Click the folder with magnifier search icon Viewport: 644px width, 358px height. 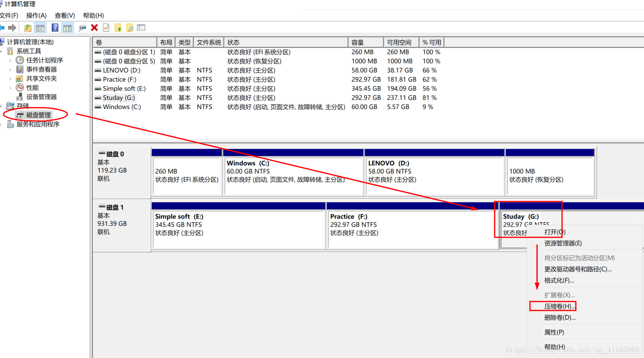tap(130, 28)
